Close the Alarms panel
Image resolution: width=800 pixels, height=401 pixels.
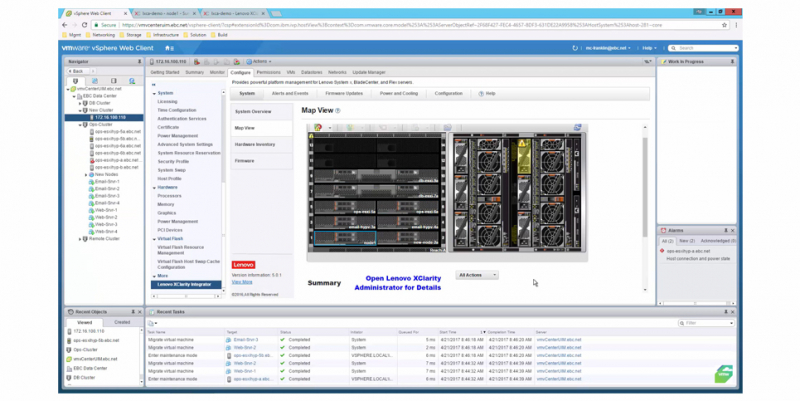(733, 231)
